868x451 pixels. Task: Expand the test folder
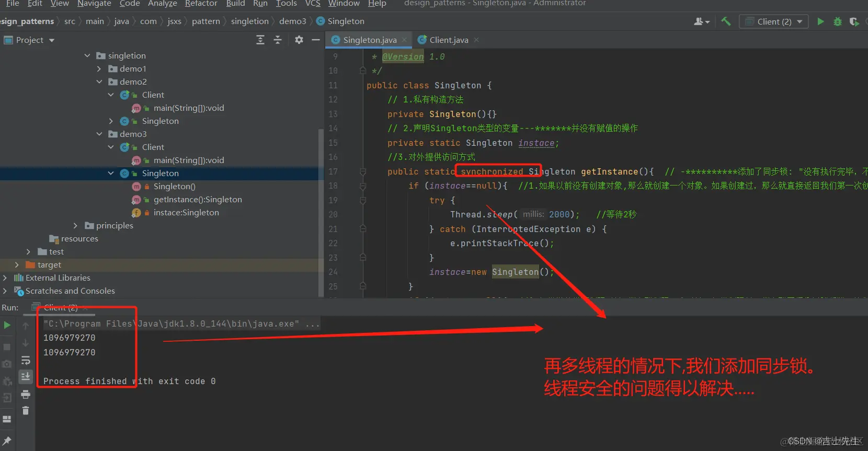point(28,251)
